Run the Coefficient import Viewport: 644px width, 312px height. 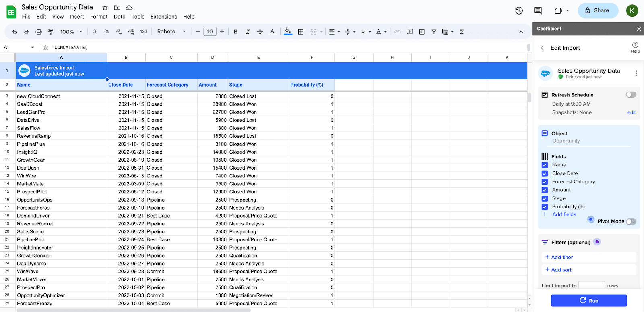[x=589, y=300]
